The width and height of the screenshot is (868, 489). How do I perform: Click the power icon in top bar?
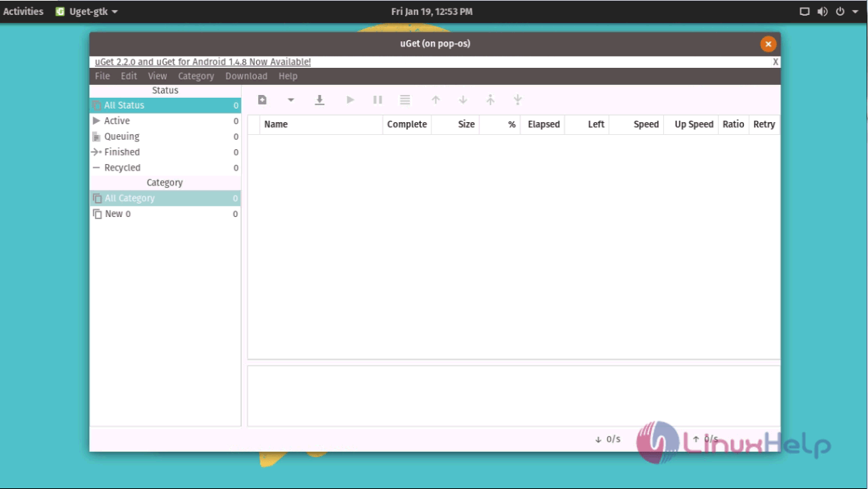pyautogui.click(x=840, y=11)
